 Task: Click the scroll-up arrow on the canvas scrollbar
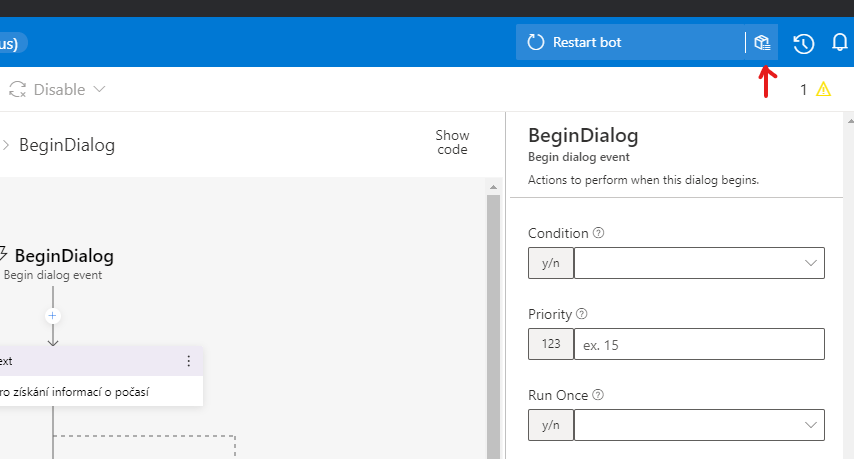pyautogui.click(x=491, y=187)
